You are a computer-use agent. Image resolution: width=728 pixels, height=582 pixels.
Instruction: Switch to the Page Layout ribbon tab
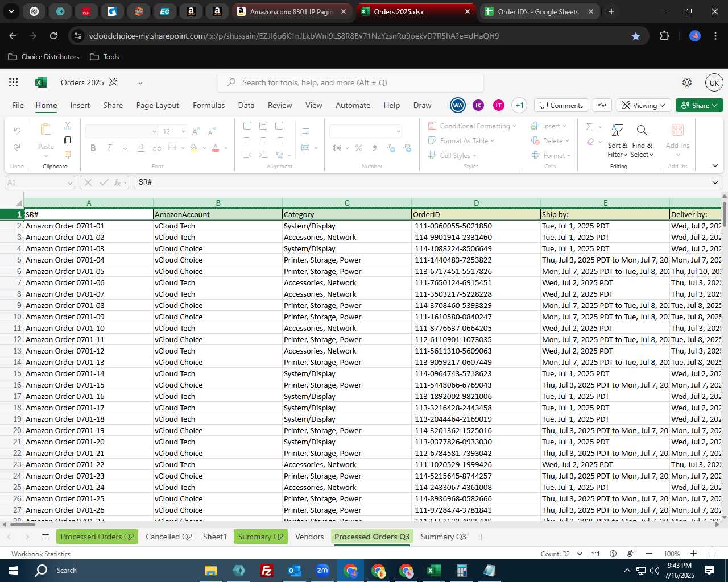tap(158, 105)
